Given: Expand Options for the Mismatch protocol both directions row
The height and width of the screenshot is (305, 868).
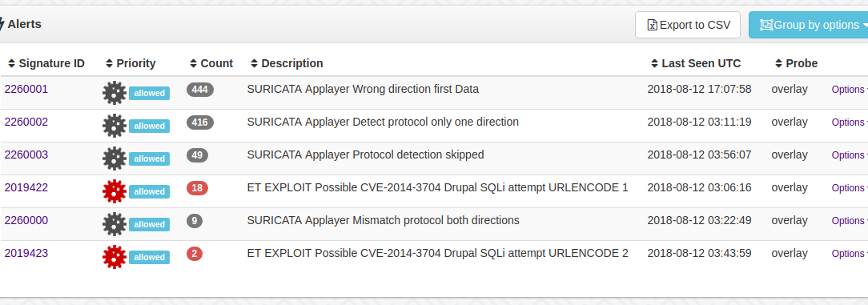Looking at the screenshot, I should tap(849, 220).
